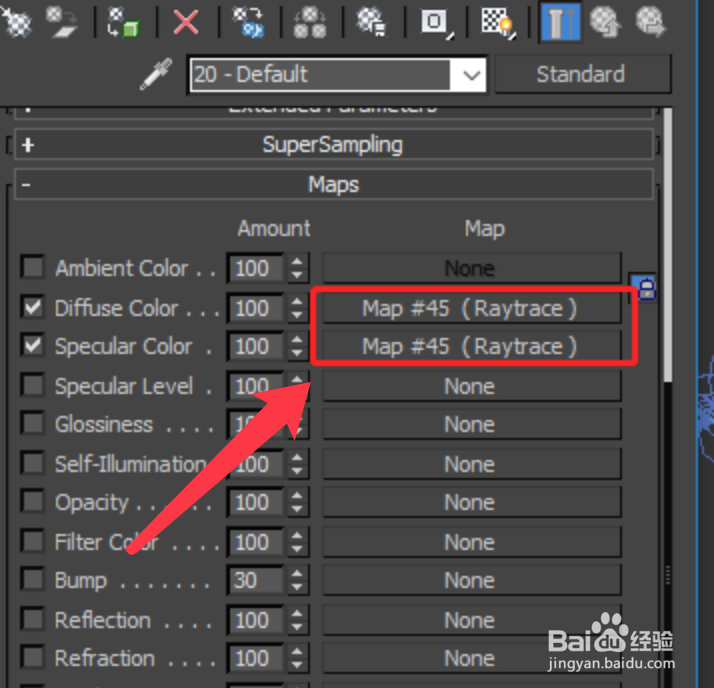The image size is (714, 688).
Task: Adjust Specular Color amount spinner
Action: click(x=297, y=347)
